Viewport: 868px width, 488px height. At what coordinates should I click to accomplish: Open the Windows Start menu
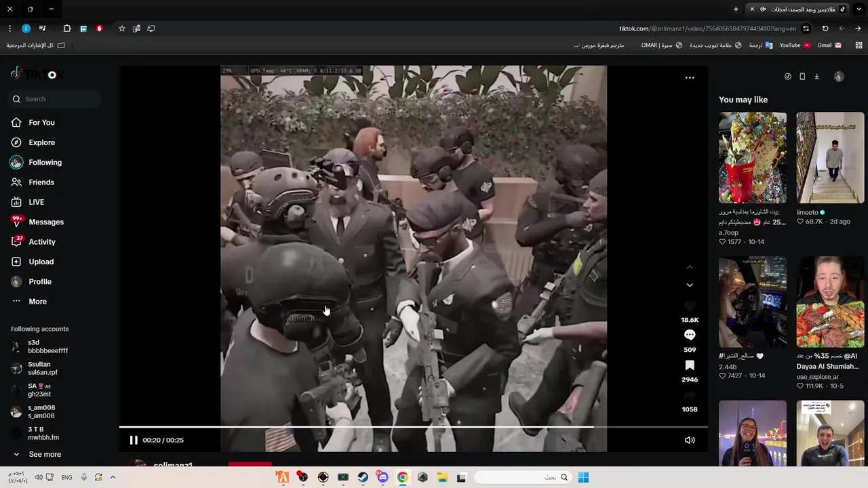[583, 477]
